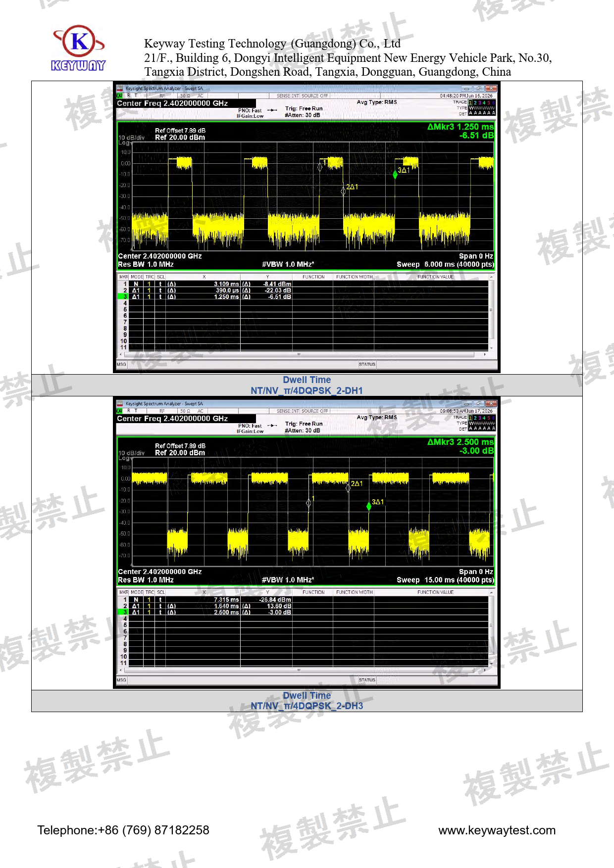Click the "NT/NV_π/4DQPSK_2-DH1" caption
614x868 pixels.
(x=307, y=390)
